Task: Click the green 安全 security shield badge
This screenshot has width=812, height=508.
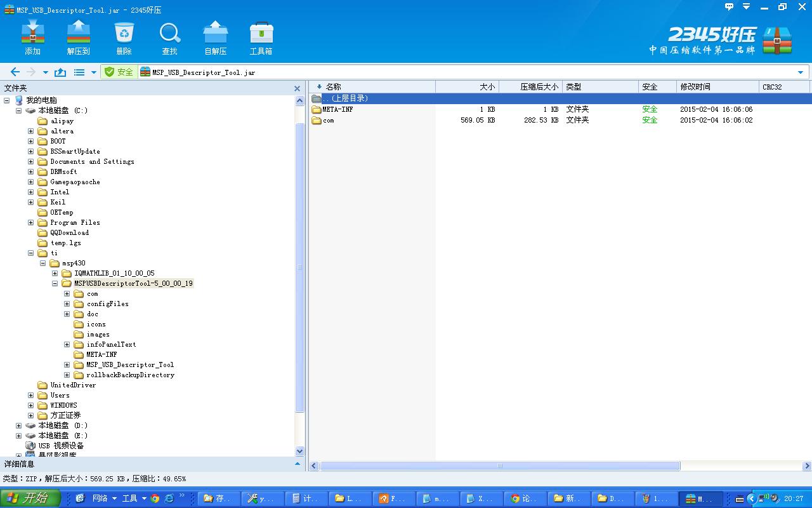Action: pos(119,72)
